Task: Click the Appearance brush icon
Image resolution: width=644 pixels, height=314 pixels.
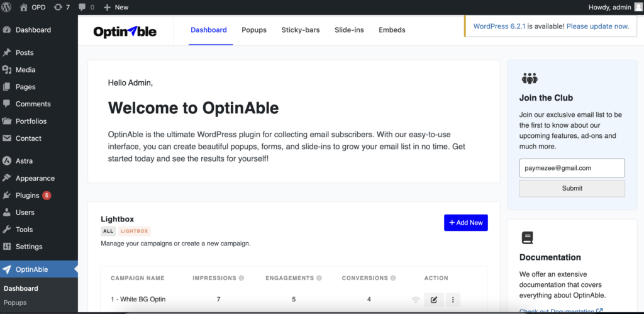Action: coord(6,178)
